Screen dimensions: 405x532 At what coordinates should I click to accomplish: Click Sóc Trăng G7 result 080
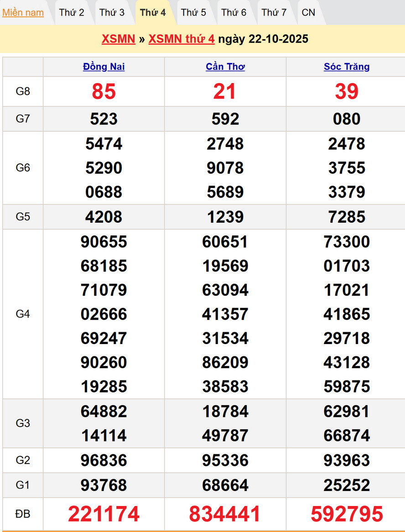click(347, 119)
